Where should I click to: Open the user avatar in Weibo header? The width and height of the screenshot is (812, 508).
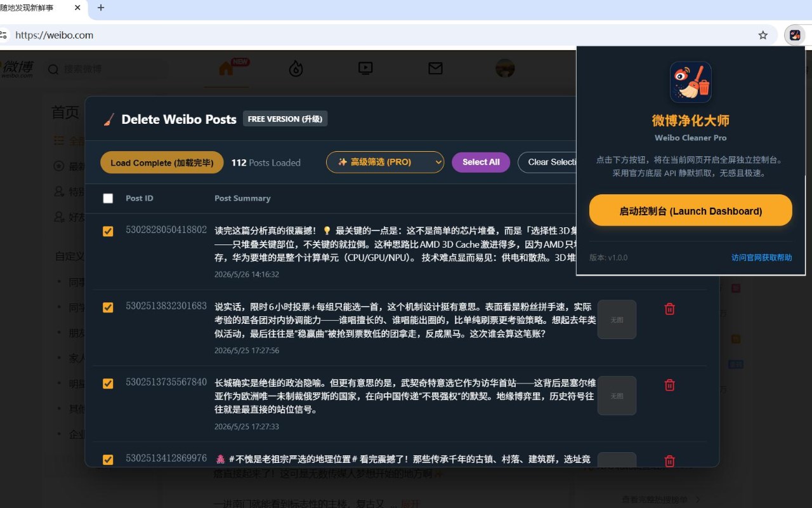505,68
